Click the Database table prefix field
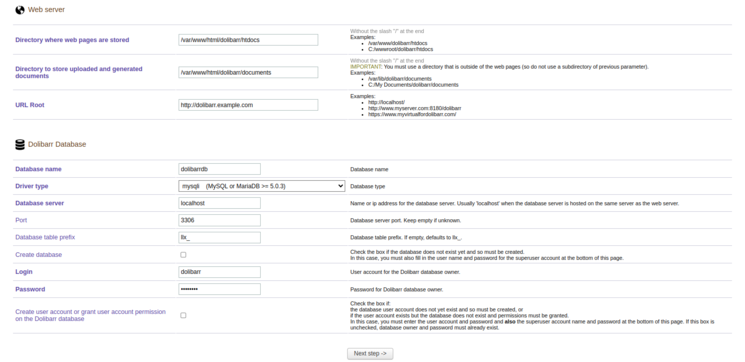The height and width of the screenshot is (362, 745). (x=220, y=238)
